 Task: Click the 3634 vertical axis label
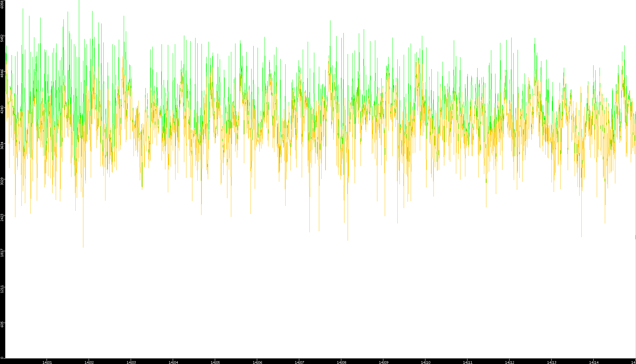[2, 145]
